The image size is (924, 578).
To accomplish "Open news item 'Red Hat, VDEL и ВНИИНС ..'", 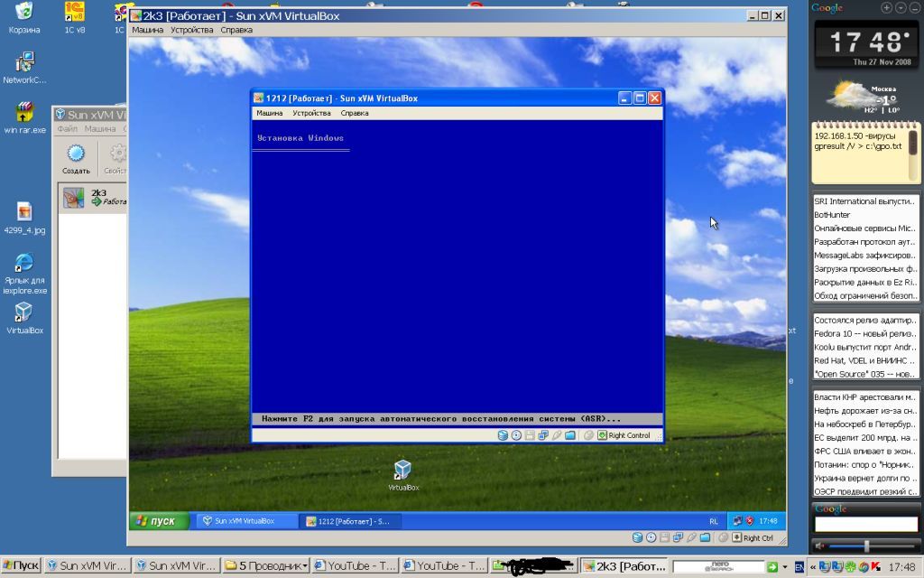I will coord(865,360).
